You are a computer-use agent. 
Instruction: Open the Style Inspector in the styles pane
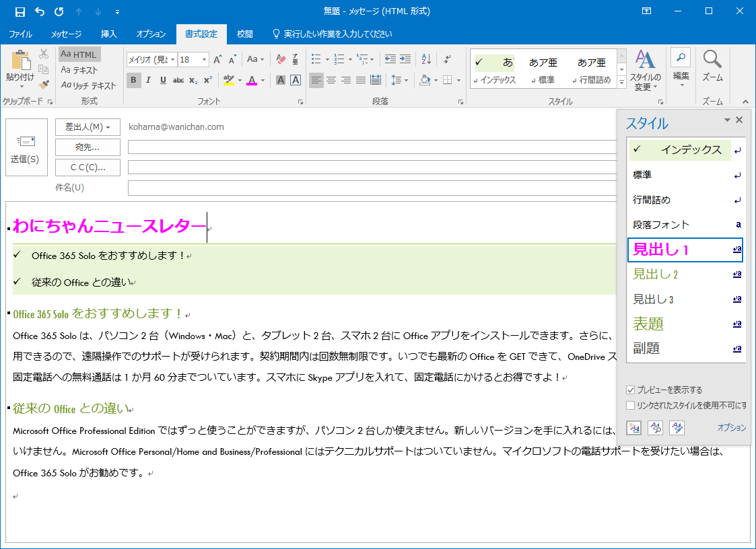tap(656, 428)
